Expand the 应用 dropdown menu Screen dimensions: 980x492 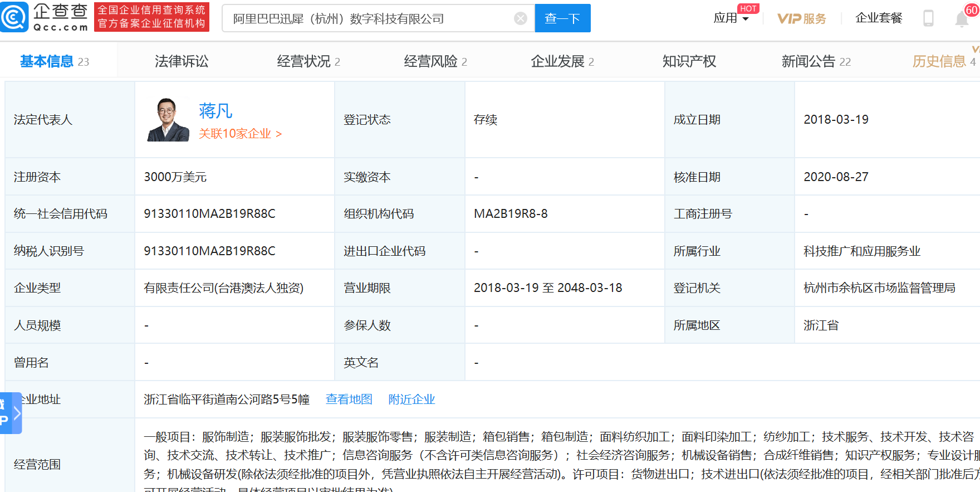731,18
